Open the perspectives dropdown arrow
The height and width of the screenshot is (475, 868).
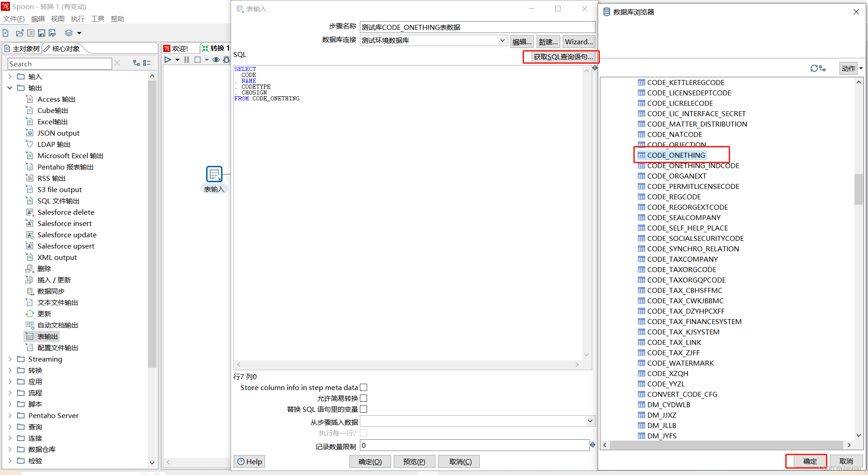[x=79, y=33]
